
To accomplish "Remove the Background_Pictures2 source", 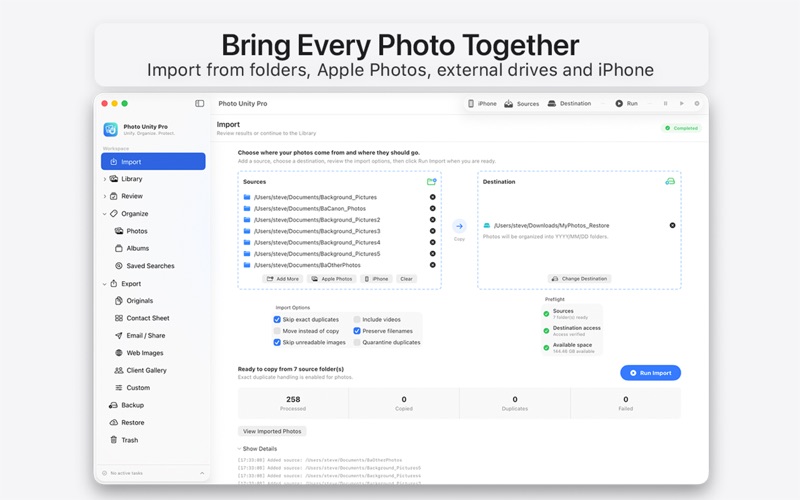I will 433,220.
